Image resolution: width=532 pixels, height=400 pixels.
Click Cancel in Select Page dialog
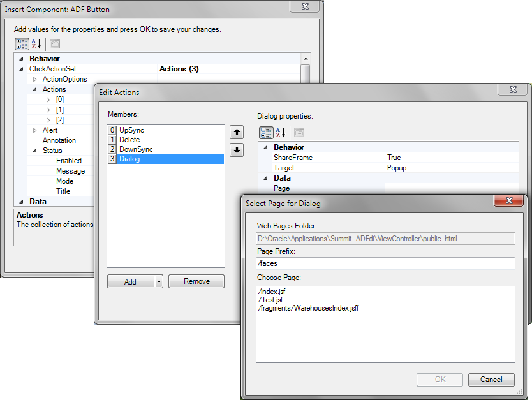(x=491, y=380)
